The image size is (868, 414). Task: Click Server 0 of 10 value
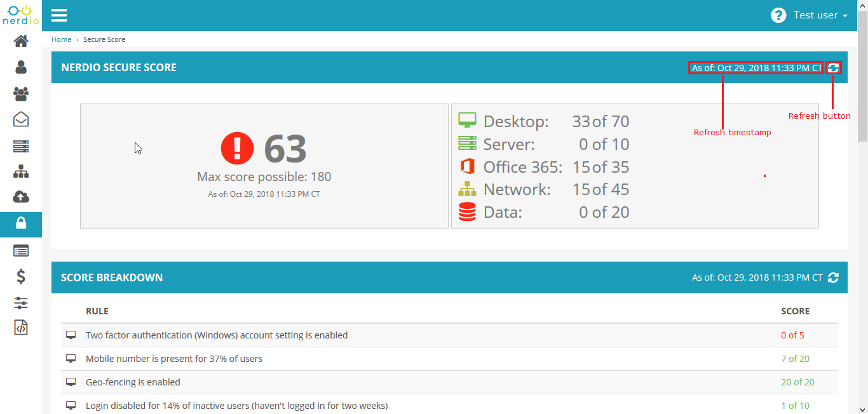coord(604,144)
